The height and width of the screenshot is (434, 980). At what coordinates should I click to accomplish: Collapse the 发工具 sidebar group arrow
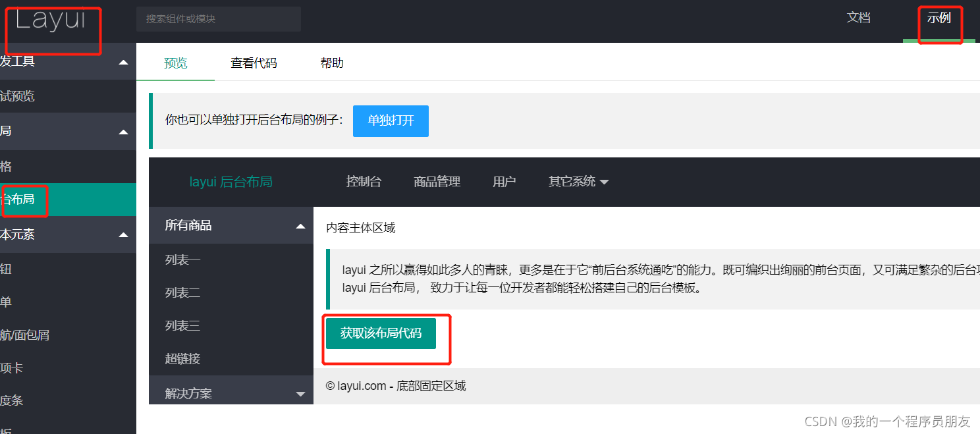click(123, 63)
